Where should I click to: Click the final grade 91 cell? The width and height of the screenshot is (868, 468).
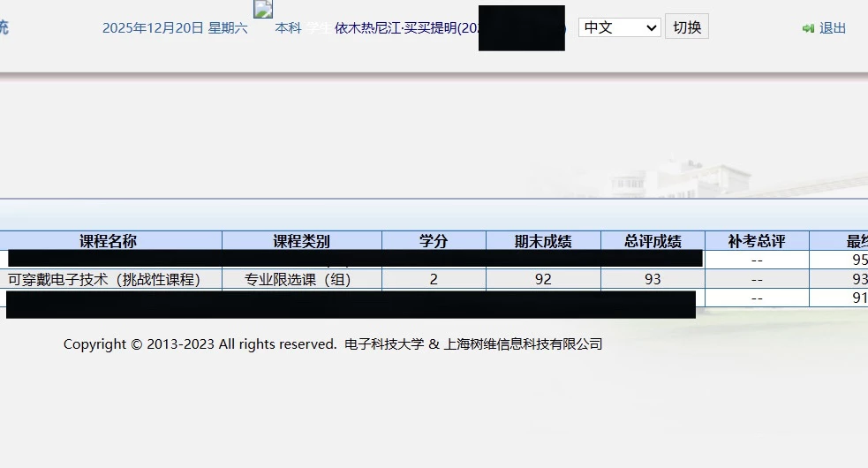839,298
